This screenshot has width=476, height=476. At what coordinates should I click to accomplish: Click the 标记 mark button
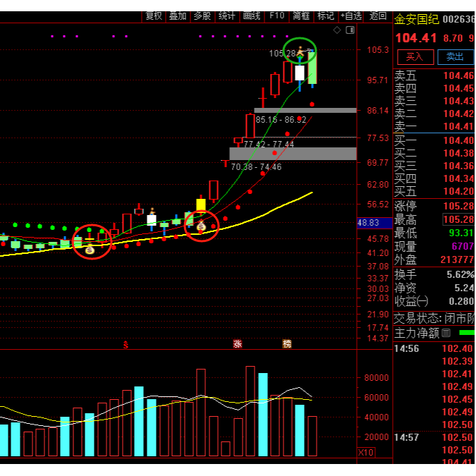tap(326, 16)
